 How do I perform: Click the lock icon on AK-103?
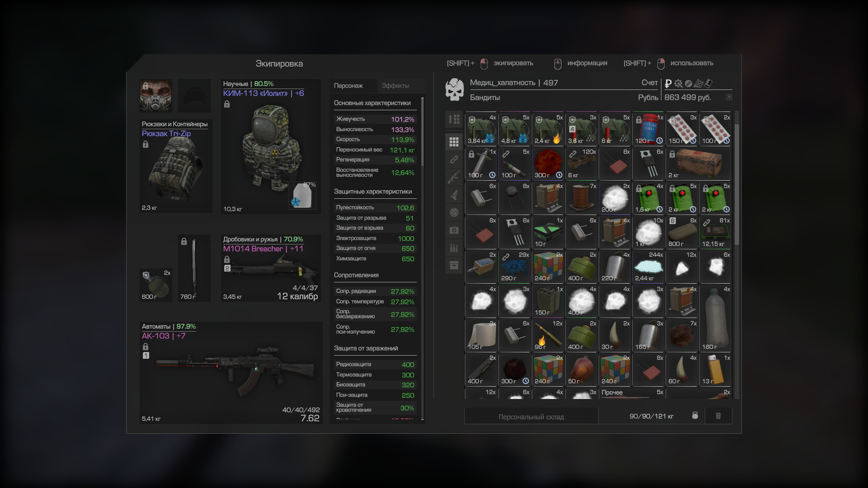pos(146,347)
